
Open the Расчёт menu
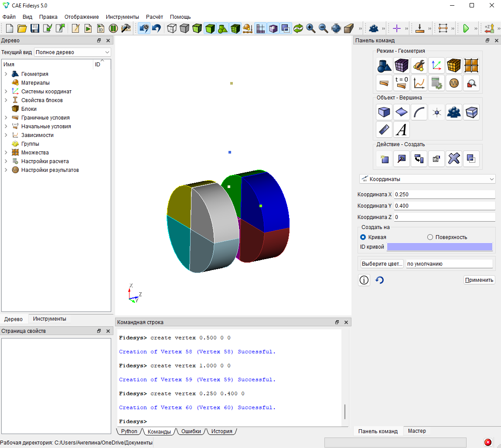[x=154, y=17]
